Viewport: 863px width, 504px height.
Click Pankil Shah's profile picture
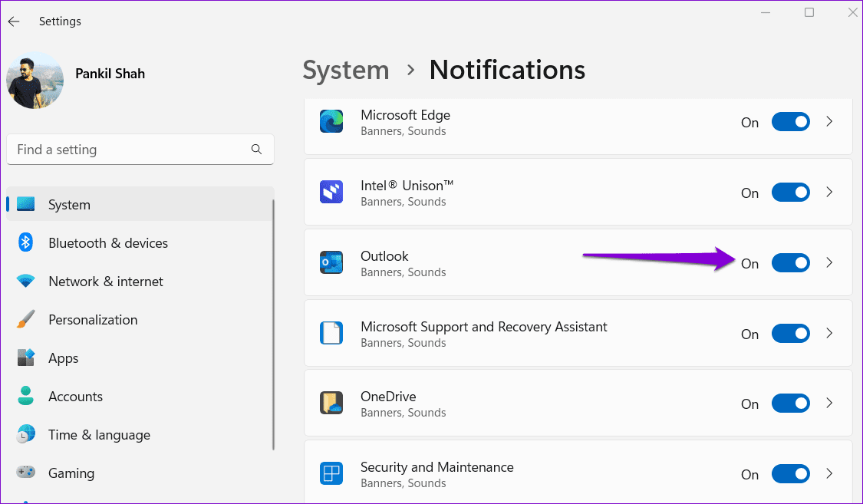click(x=35, y=81)
